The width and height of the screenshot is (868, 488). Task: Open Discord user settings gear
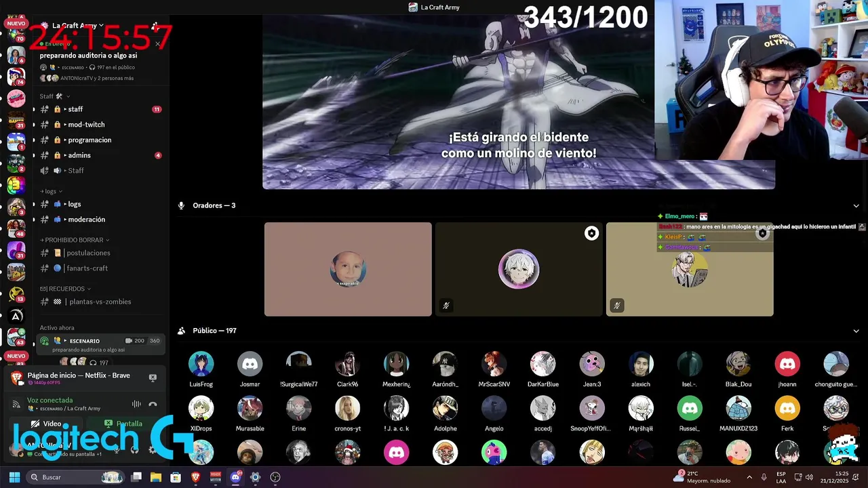pyautogui.click(x=152, y=449)
